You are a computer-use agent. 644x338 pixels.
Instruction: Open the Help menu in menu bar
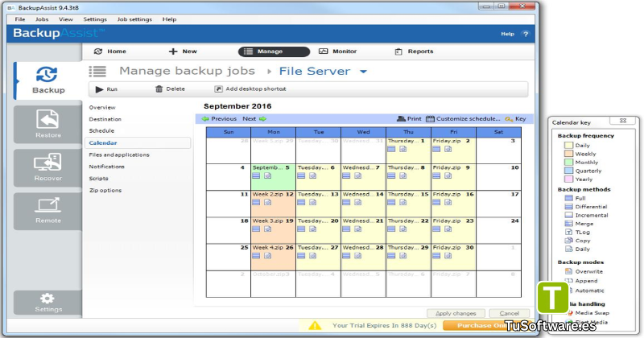[x=169, y=19]
